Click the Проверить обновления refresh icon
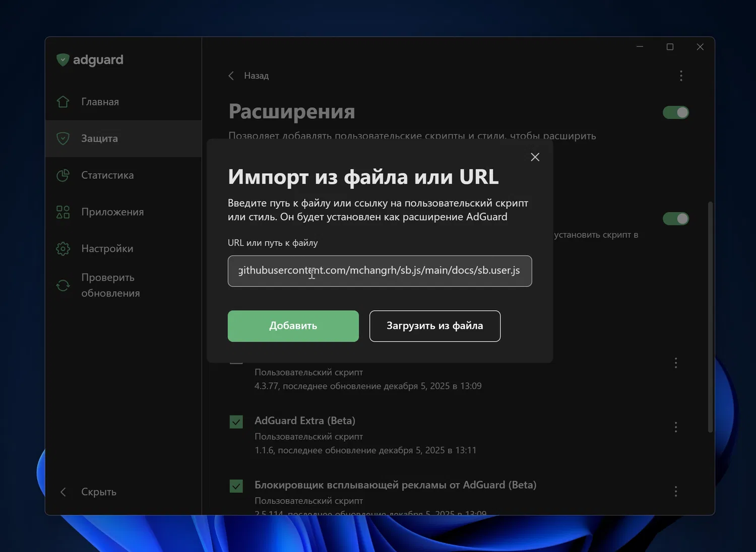The height and width of the screenshot is (552, 756). point(63,286)
